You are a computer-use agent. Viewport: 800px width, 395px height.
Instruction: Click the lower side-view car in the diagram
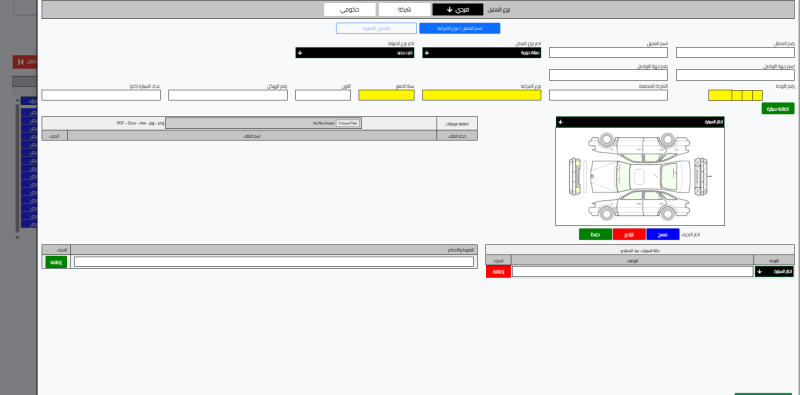(639, 205)
